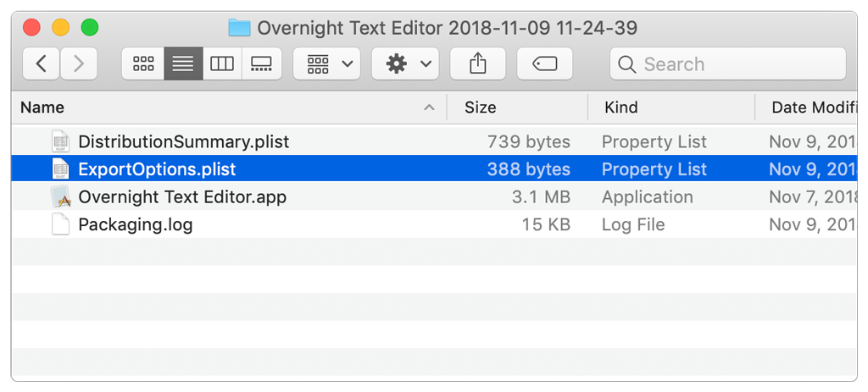Switch to gallery view

261,63
